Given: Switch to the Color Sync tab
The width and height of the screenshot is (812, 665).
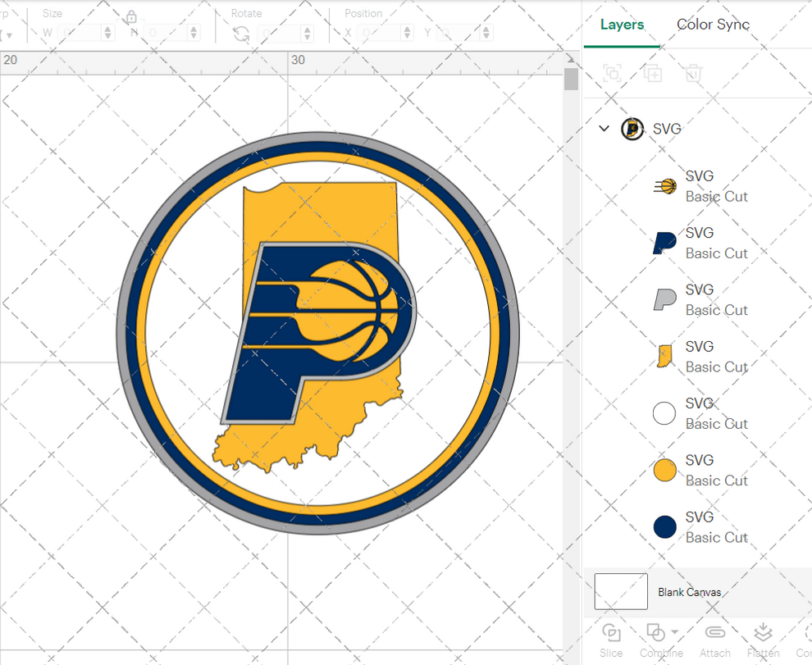Looking at the screenshot, I should tap(712, 25).
